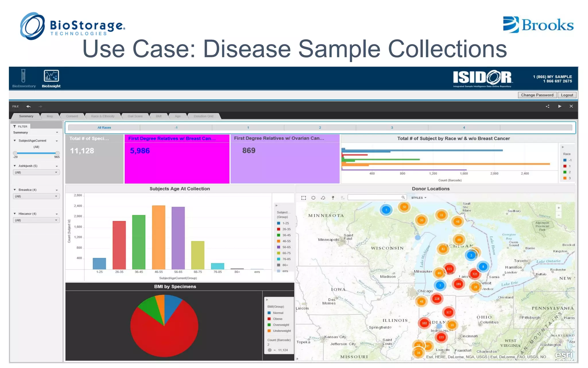
Task: Select the circle selection map tool
Action: point(313,198)
